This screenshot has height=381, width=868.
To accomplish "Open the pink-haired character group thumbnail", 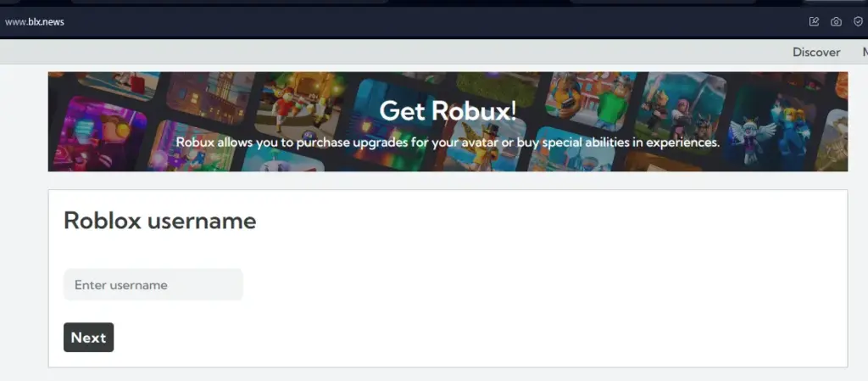I will click(680, 114).
